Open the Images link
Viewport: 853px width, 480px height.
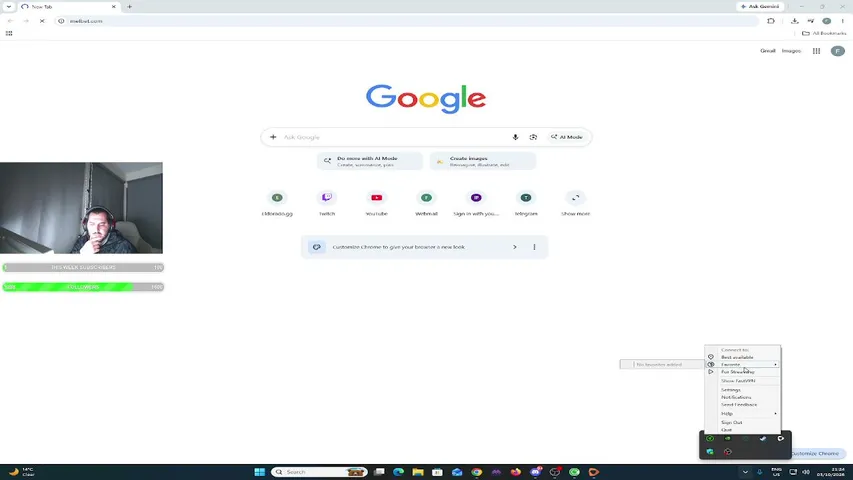[791, 51]
